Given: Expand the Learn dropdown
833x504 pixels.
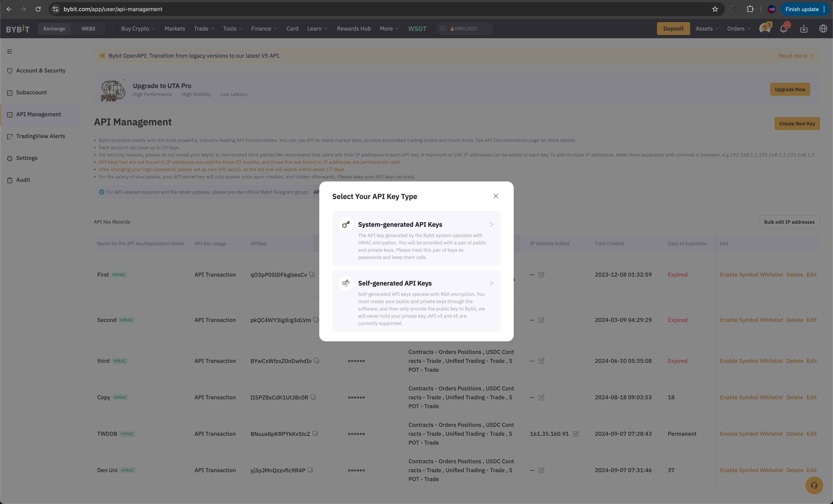Looking at the screenshot, I should click(317, 29).
